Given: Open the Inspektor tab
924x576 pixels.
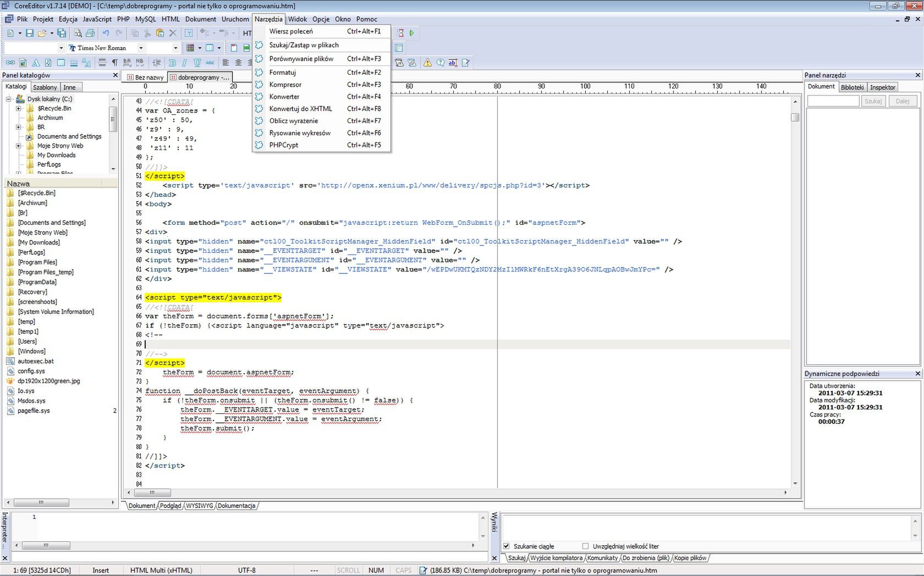Looking at the screenshot, I should (883, 87).
